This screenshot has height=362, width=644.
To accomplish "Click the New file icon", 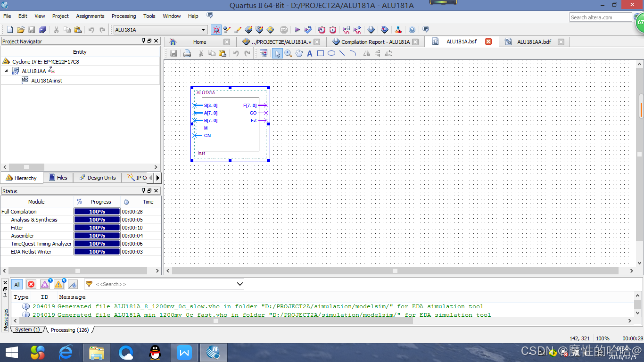I will coord(9,30).
